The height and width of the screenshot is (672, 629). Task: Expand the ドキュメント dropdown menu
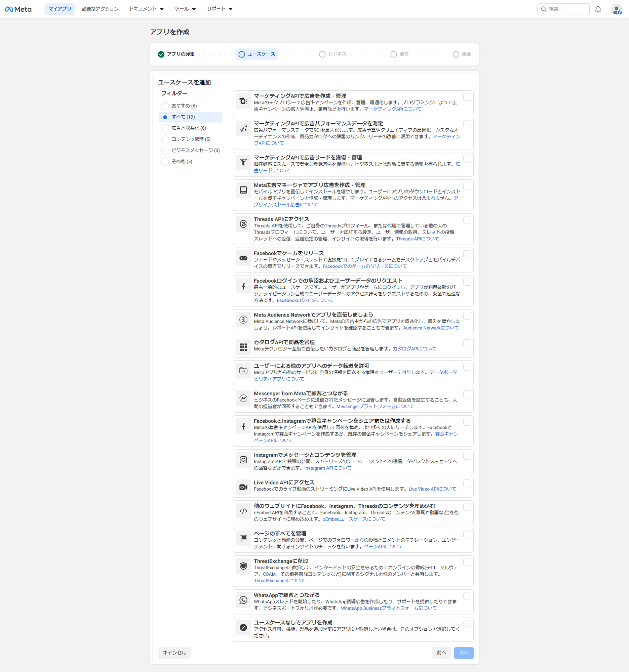tap(147, 9)
